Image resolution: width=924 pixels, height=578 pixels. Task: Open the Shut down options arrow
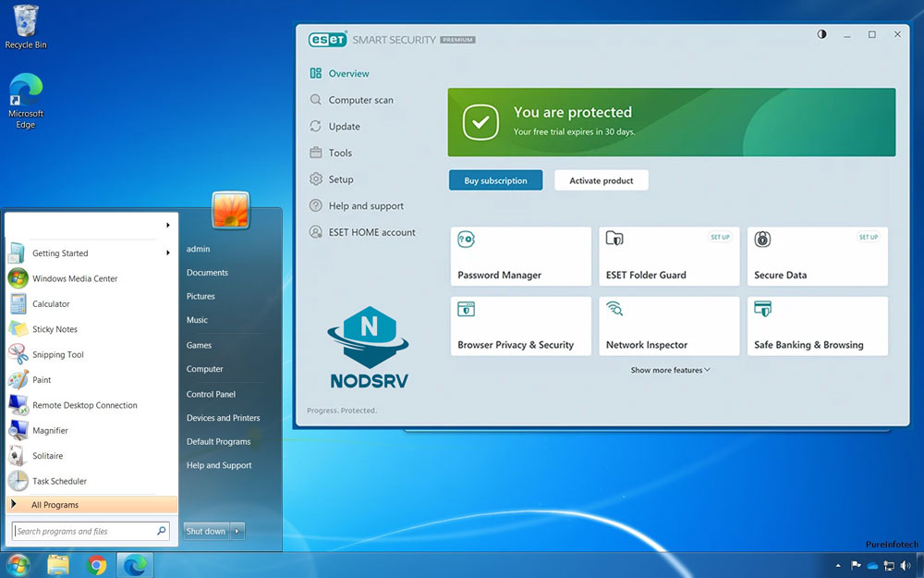pos(237,531)
